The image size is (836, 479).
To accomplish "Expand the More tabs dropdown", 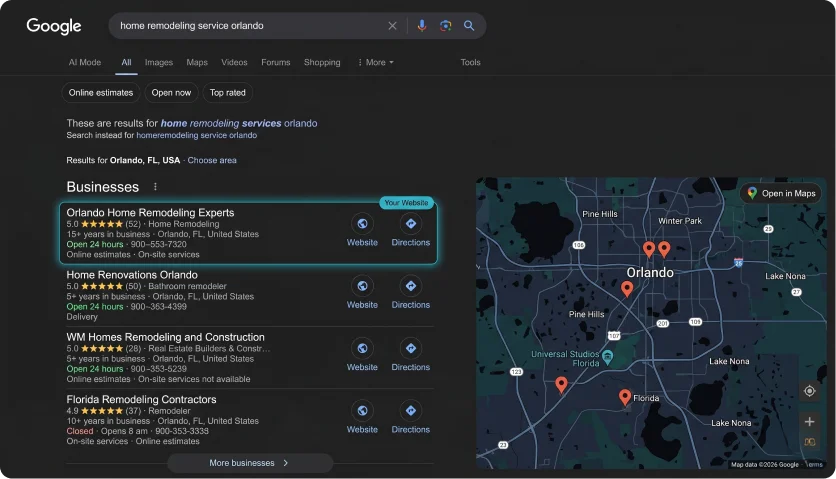I will 376,62.
